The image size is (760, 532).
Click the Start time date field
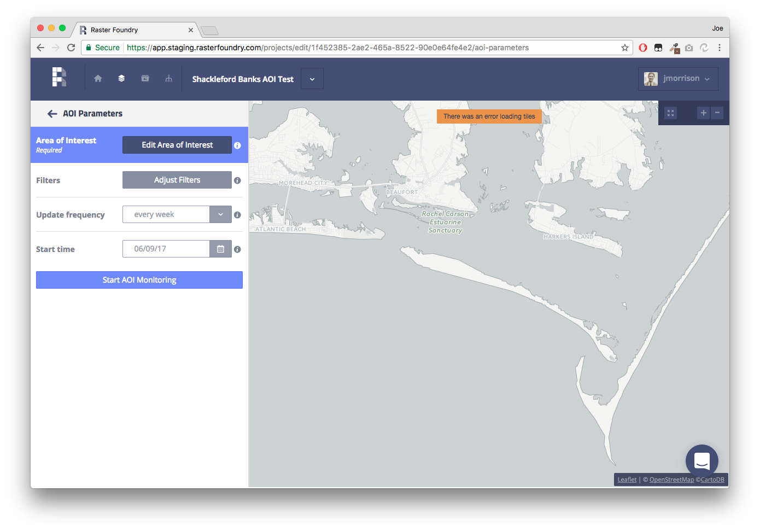[x=166, y=249]
